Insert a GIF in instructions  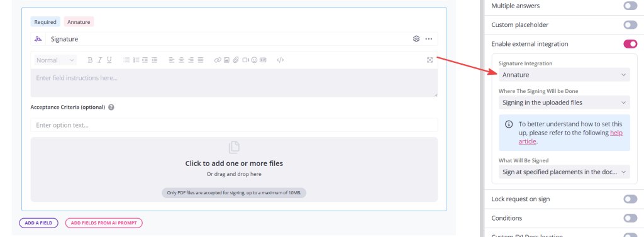(x=263, y=60)
